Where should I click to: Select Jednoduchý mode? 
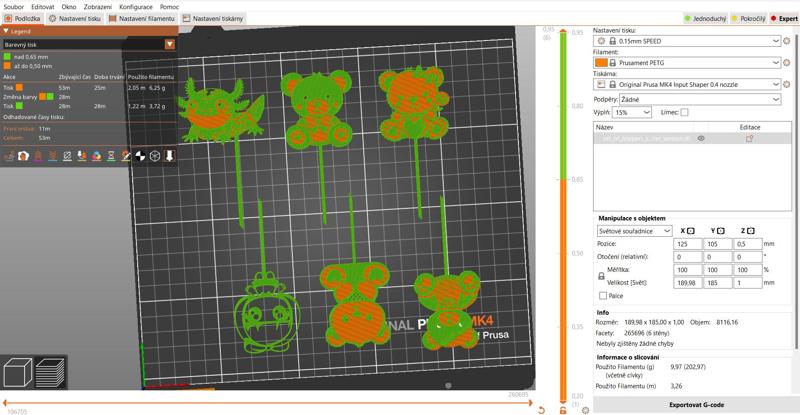[706, 18]
